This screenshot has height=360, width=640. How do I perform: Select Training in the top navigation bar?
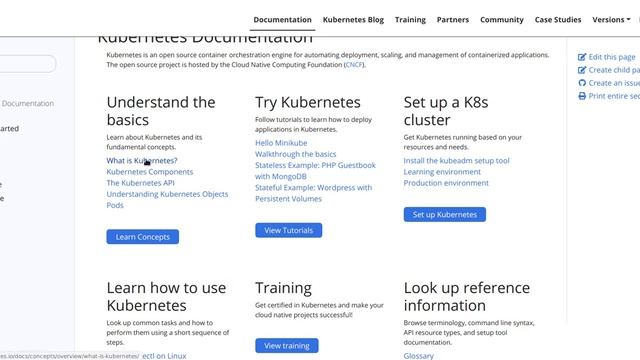410,20
